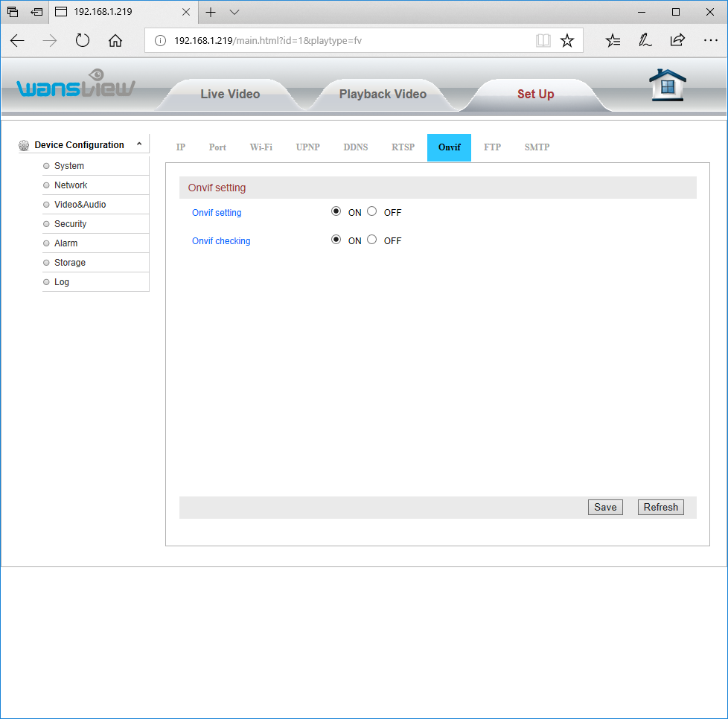Add page to favorites star icon
Screen dimensions: 728x719
tap(567, 40)
